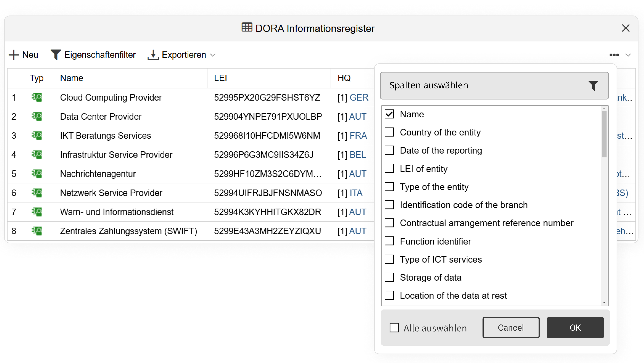This screenshot has height=363, width=644.
Task: Click the LEI value 52994UIFRJBJFNSNMASO
Action: [x=268, y=193]
